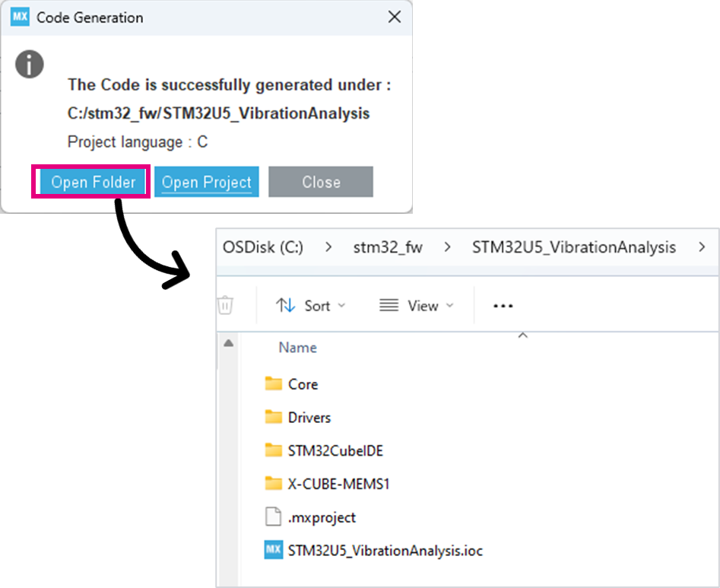Click the MX logo in dialog title
720x588 pixels.
point(21,17)
